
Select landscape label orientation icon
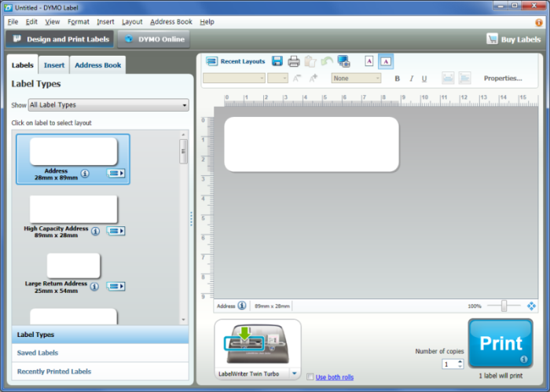pyautogui.click(x=386, y=61)
